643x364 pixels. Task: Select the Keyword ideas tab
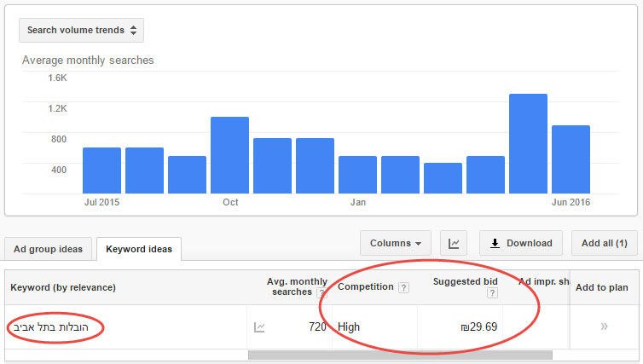point(139,249)
